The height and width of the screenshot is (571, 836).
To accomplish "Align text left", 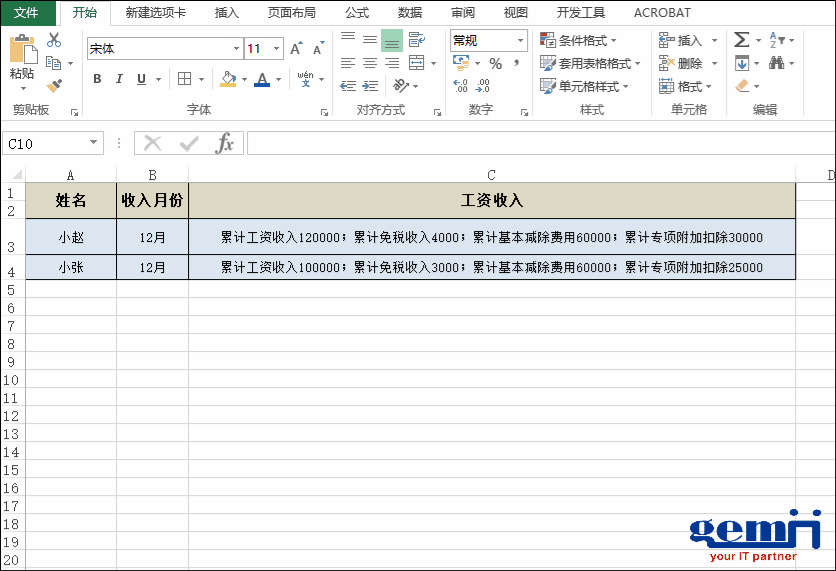I will pos(348,63).
